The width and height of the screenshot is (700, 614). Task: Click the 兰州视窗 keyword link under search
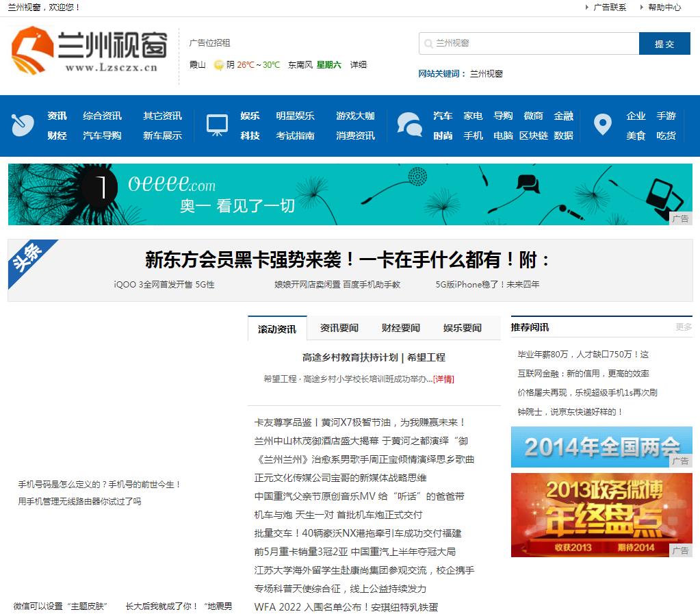[x=486, y=74]
